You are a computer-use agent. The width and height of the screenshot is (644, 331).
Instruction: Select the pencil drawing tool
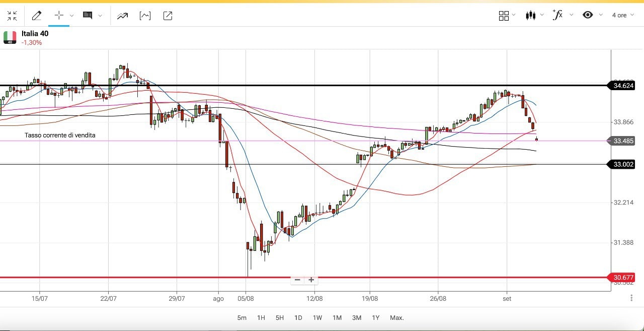(37, 16)
